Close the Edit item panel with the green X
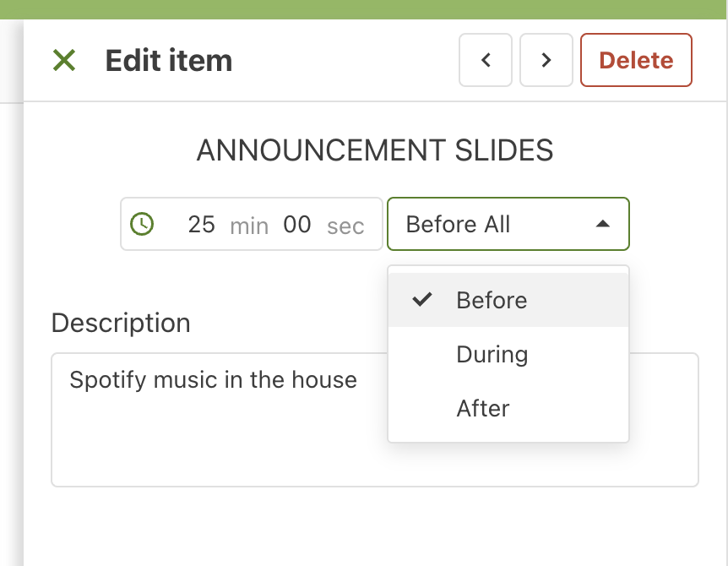The width and height of the screenshot is (728, 566). [x=64, y=60]
